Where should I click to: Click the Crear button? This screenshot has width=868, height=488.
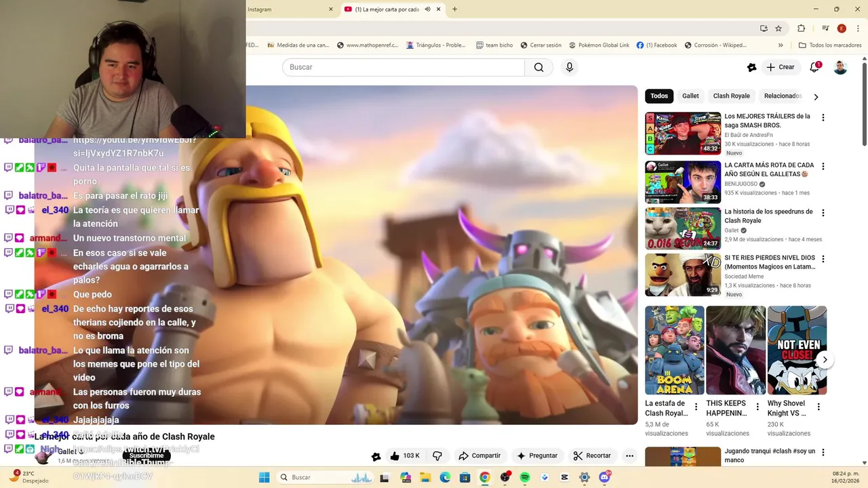pos(780,67)
